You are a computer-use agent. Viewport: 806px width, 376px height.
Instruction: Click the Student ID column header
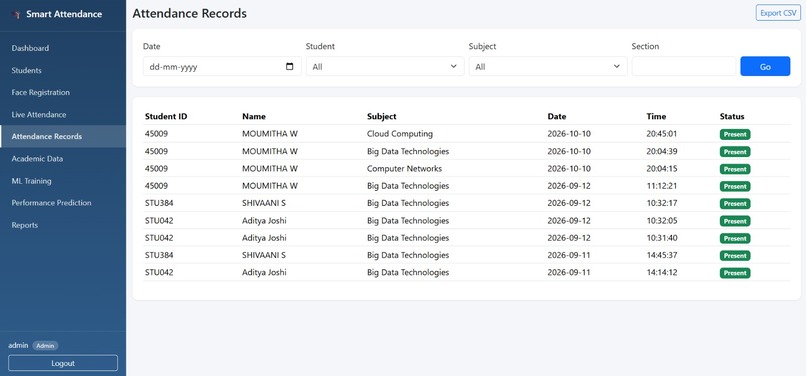click(166, 116)
